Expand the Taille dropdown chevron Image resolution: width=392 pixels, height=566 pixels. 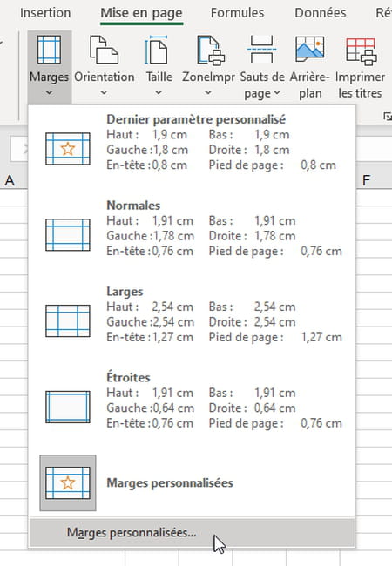(x=159, y=93)
